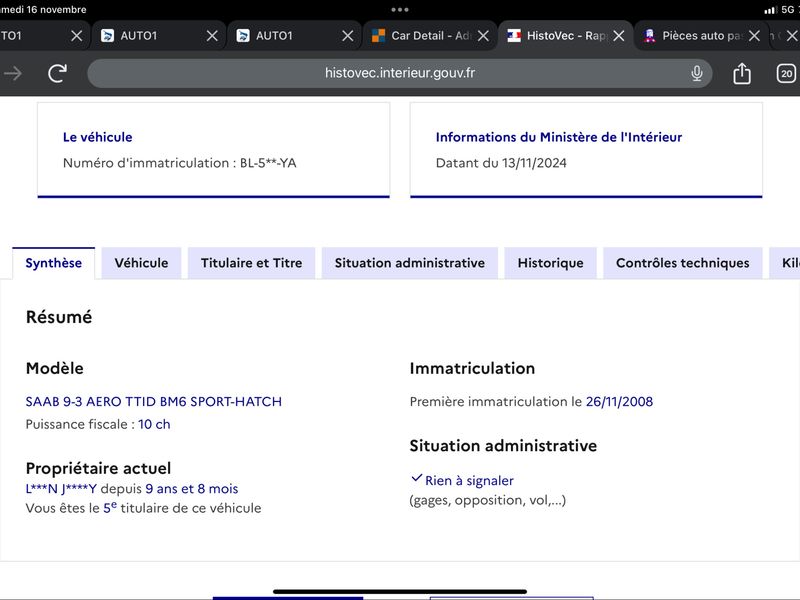Click the 26/11/2008 first registration date

[619, 402]
